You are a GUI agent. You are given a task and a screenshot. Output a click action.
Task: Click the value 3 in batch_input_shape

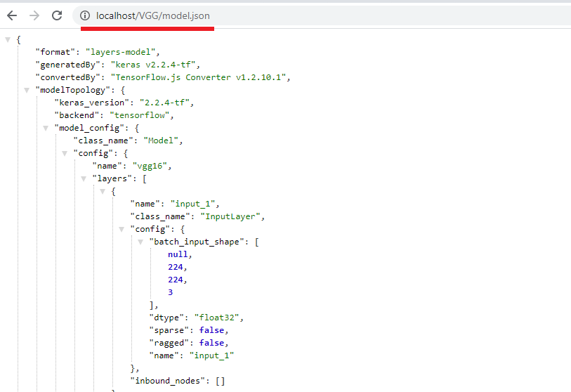[x=171, y=292]
